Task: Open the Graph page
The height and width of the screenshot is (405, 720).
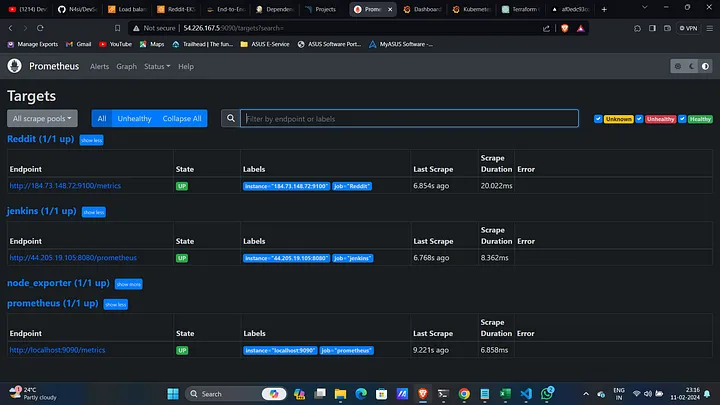Action: (126, 67)
